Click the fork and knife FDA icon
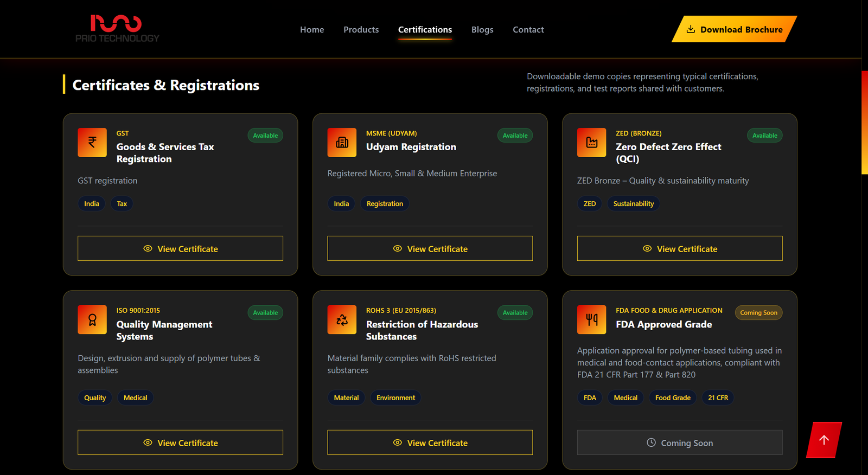The height and width of the screenshot is (475, 868). pos(591,320)
